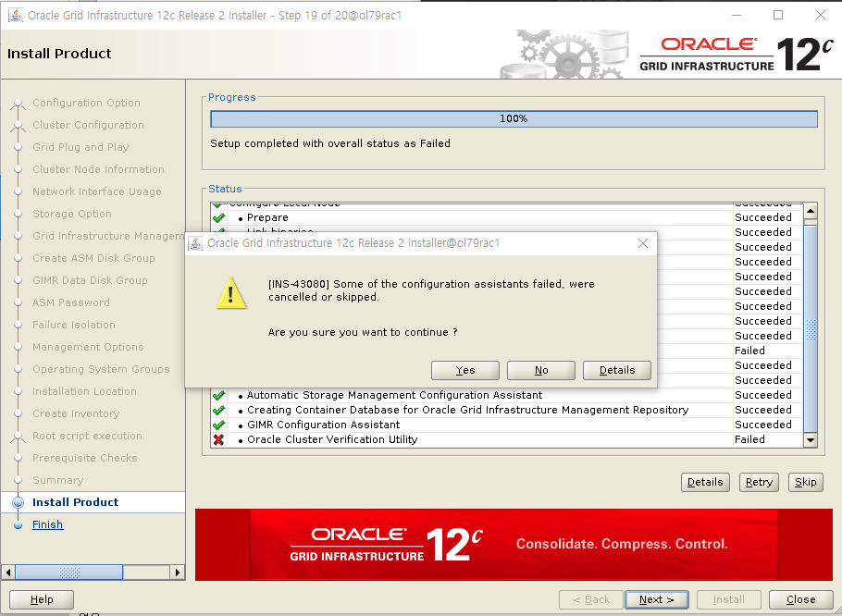
Task: Click the 100% progress bar
Action: tap(514, 118)
